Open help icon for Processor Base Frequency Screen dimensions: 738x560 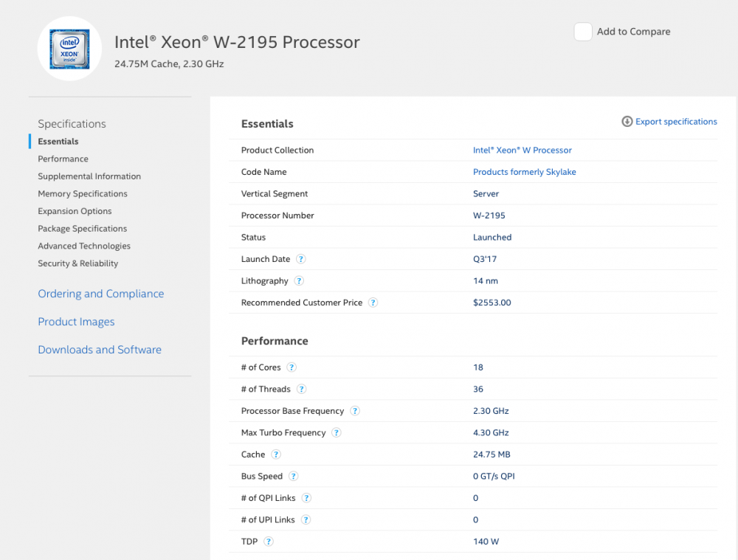click(356, 411)
